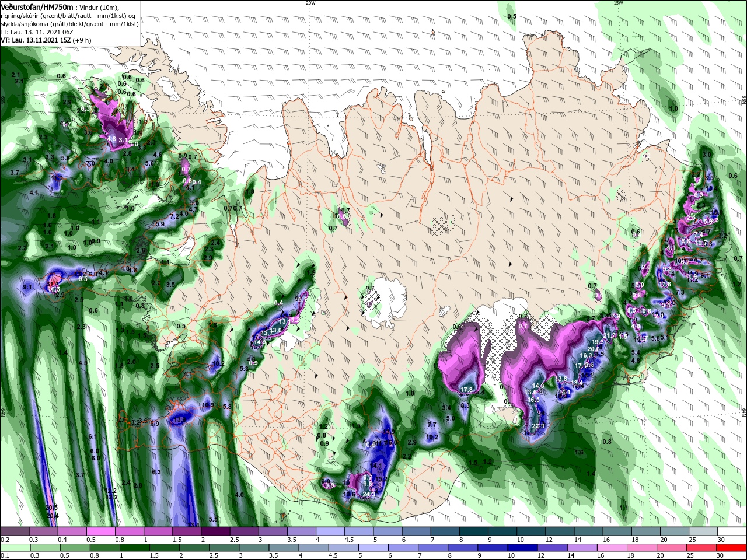747x560 pixels.
Task: Click the dark purple upper legend swatch between 2 and 2.5
Action: point(215,531)
